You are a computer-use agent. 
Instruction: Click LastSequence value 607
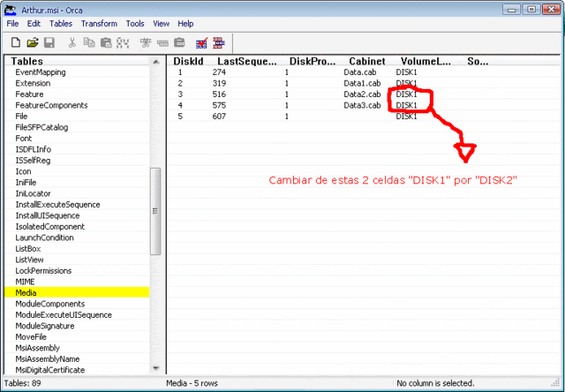click(219, 117)
